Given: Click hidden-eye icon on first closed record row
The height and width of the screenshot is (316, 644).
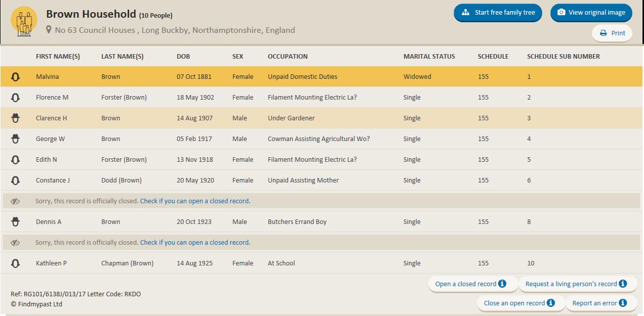Looking at the screenshot, I should [15, 201].
